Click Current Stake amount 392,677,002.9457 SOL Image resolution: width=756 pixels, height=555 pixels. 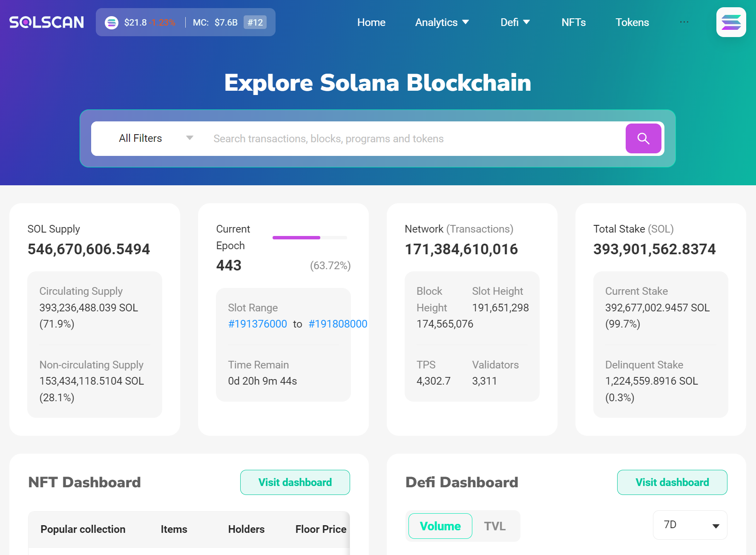click(x=657, y=308)
